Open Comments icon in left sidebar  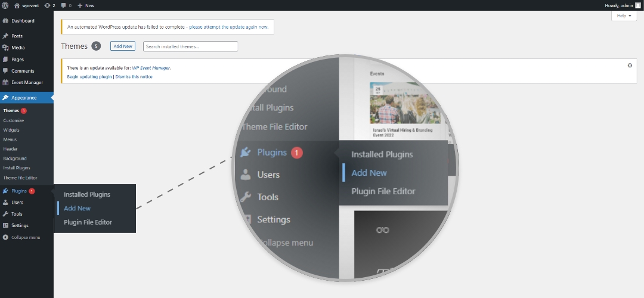(x=5, y=70)
